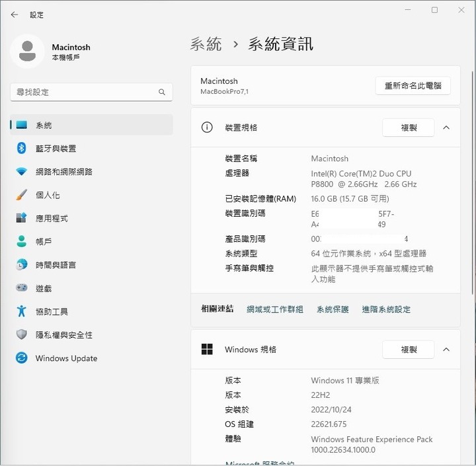Click the 本機帳戶 label under Macintosh
476x466 pixels.
tap(65, 58)
